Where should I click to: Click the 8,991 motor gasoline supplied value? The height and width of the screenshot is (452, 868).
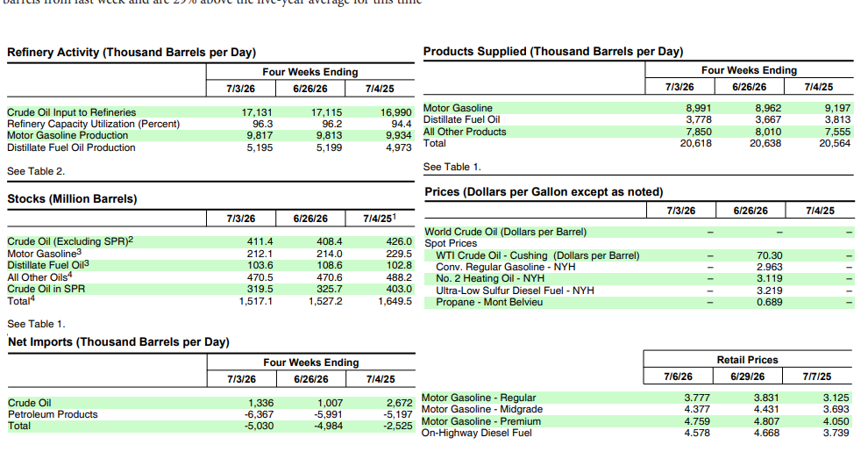[699, 109]
